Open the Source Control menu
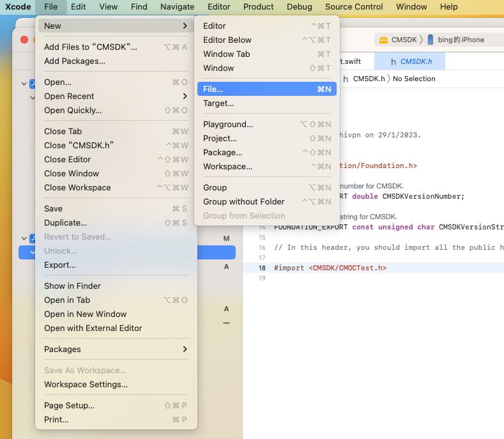 [x=354, y=7]
